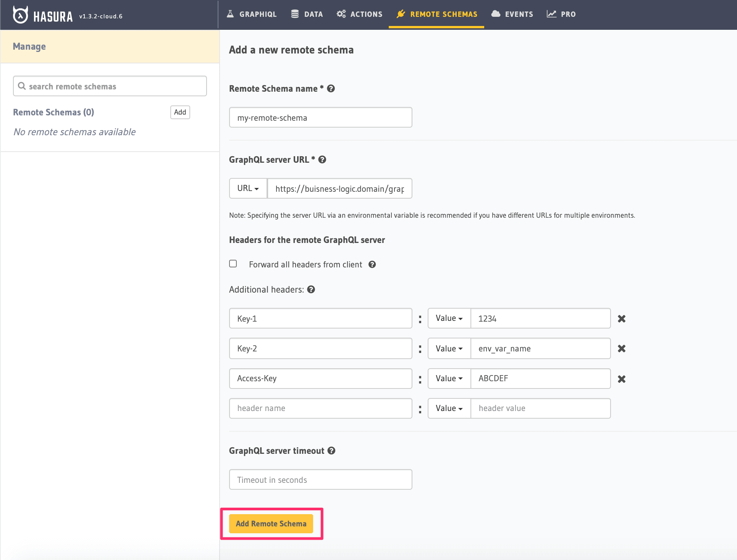Open the Value dropdown for the Access-Key header
The height and width of the screenshot is (560, 737).
[x=449, y=378]
